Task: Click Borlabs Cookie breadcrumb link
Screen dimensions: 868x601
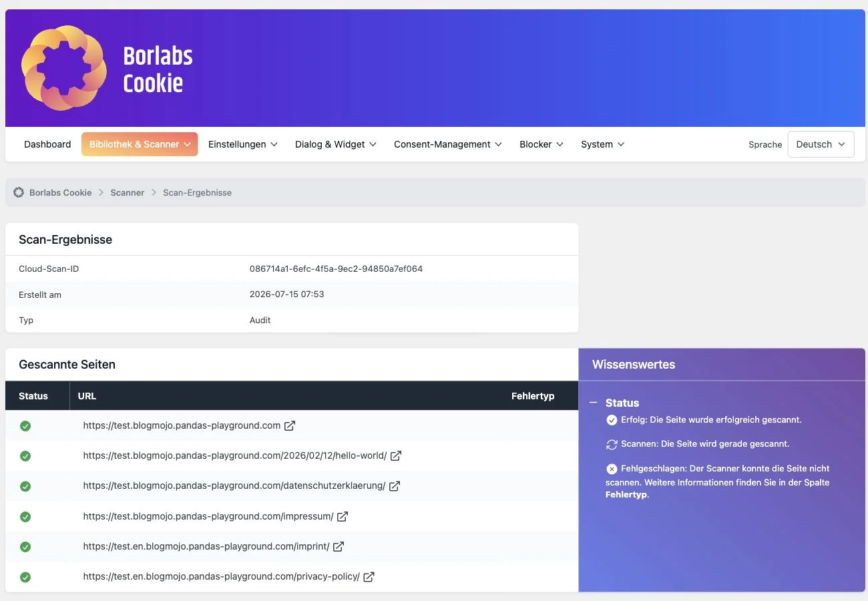Action: [61, 192]
